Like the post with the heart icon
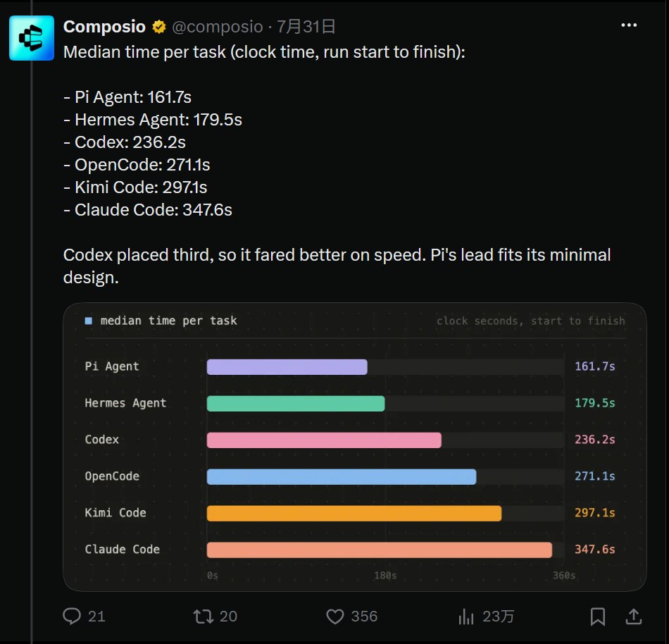669x644 pixels. coord(335,617)
